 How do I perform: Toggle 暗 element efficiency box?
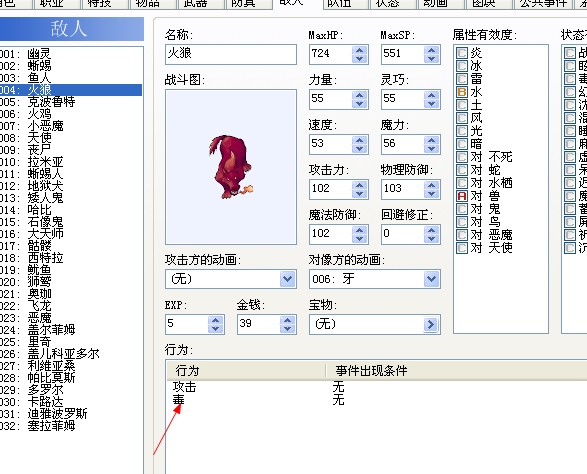coord(462,144)
